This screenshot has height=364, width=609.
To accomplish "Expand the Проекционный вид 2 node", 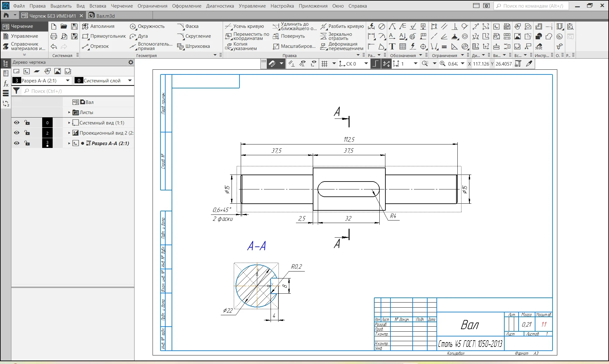I will coord(69,133).
